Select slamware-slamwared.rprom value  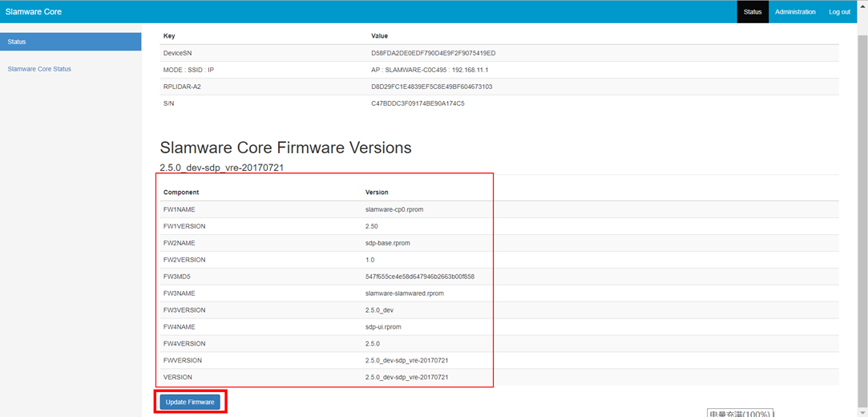point(404,293)
